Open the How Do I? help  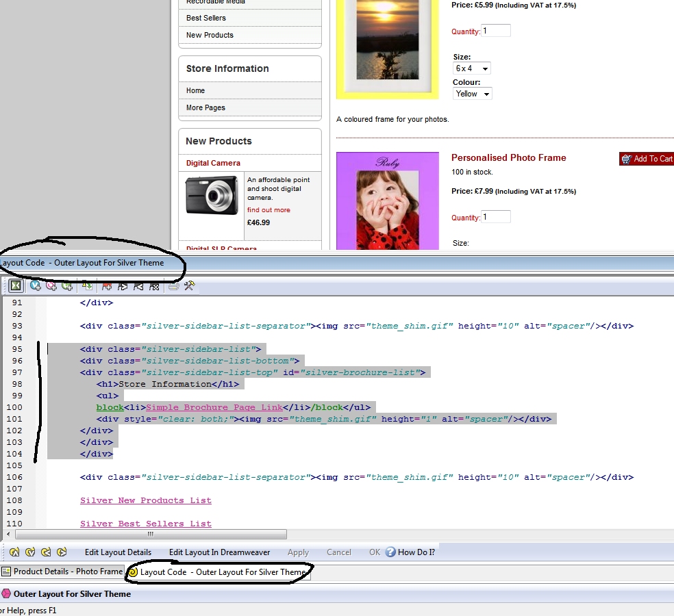410,552
